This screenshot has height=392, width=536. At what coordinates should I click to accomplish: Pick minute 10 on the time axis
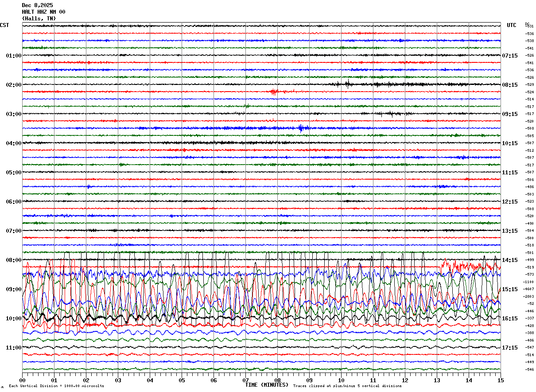click(x=341, y=380)
